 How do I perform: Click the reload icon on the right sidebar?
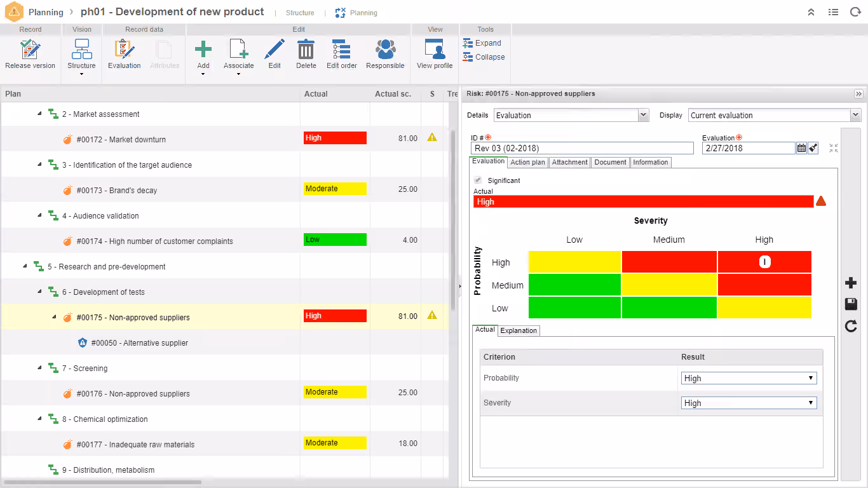click(x=851, y=326)
